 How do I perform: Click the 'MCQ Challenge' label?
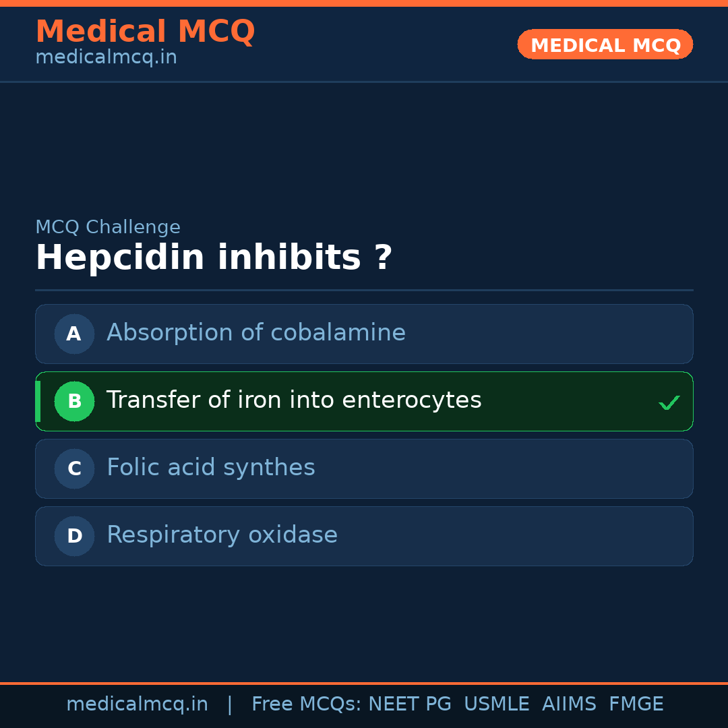108,227
